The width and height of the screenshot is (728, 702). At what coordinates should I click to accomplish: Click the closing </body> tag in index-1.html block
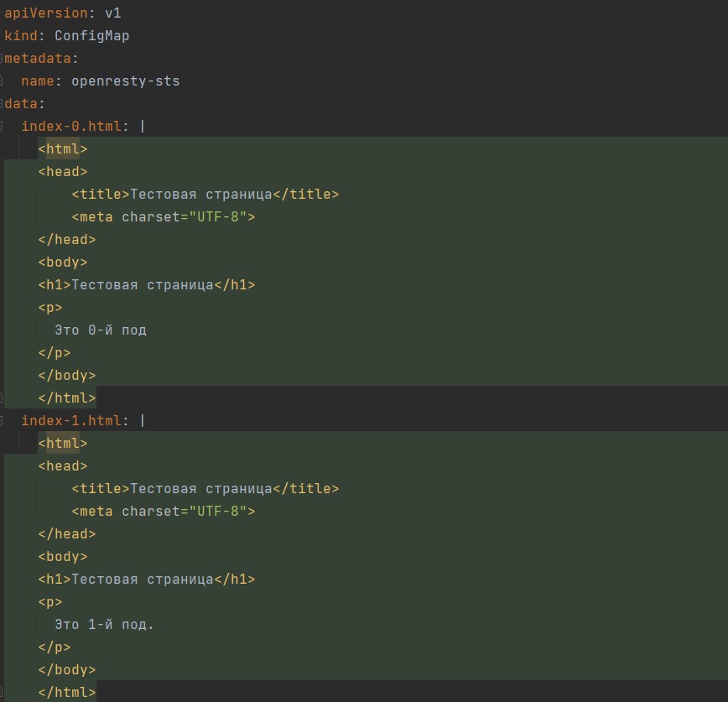coord(67,669)
